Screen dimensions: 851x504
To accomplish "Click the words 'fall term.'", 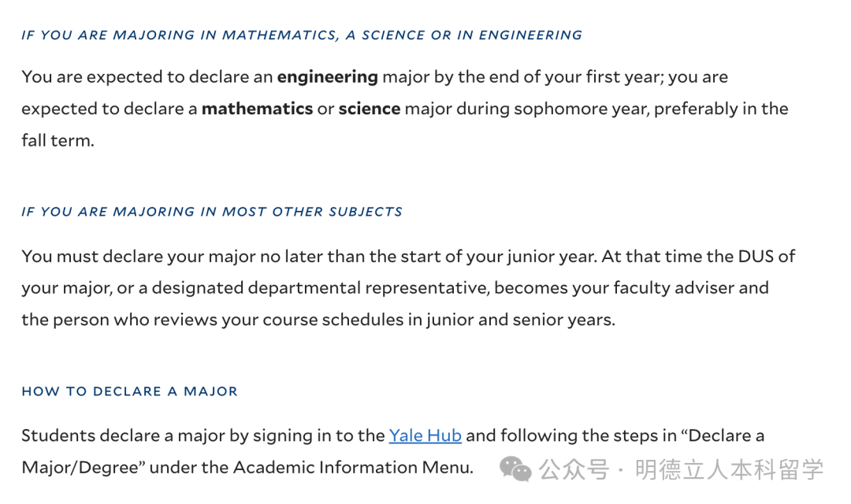I will [x=58, y=141].
